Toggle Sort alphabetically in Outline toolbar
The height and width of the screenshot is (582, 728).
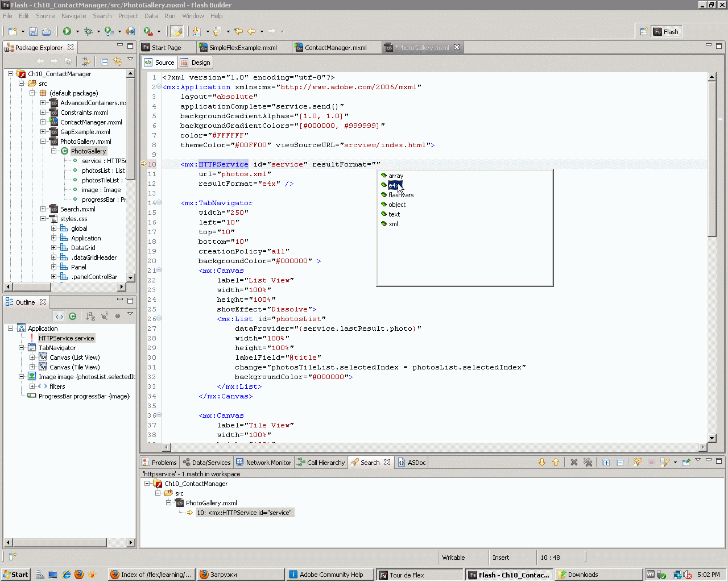90,316
